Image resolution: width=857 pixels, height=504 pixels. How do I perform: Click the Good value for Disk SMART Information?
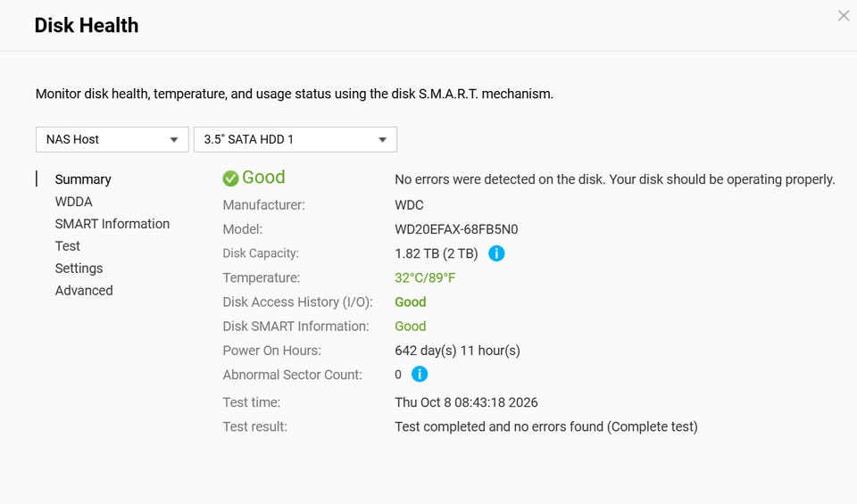(x=411, y=326)
